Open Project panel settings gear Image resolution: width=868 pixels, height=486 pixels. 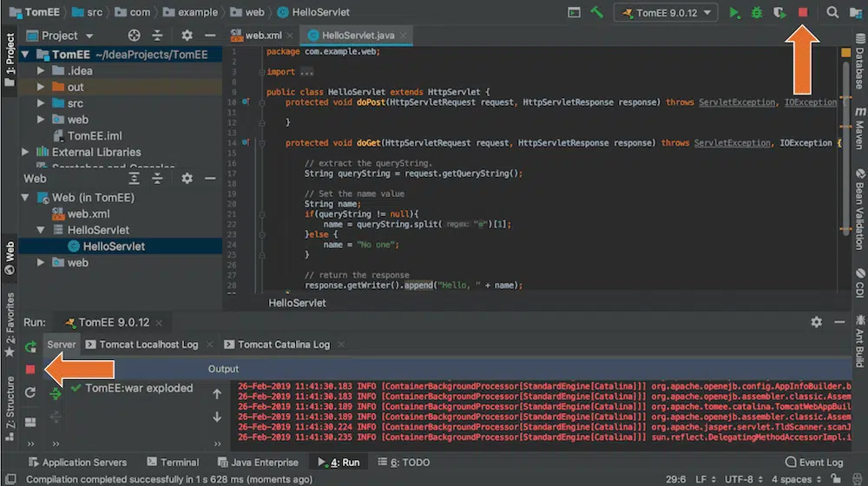click(187, 36)
